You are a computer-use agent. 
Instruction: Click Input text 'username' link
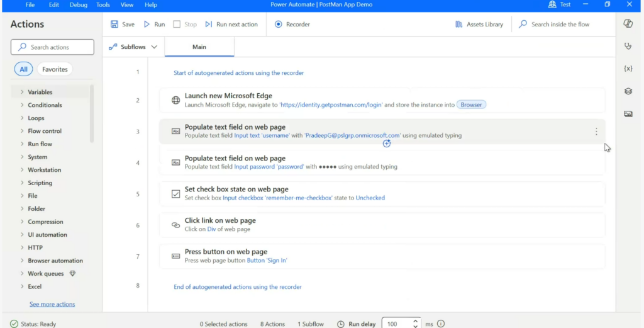262,135
